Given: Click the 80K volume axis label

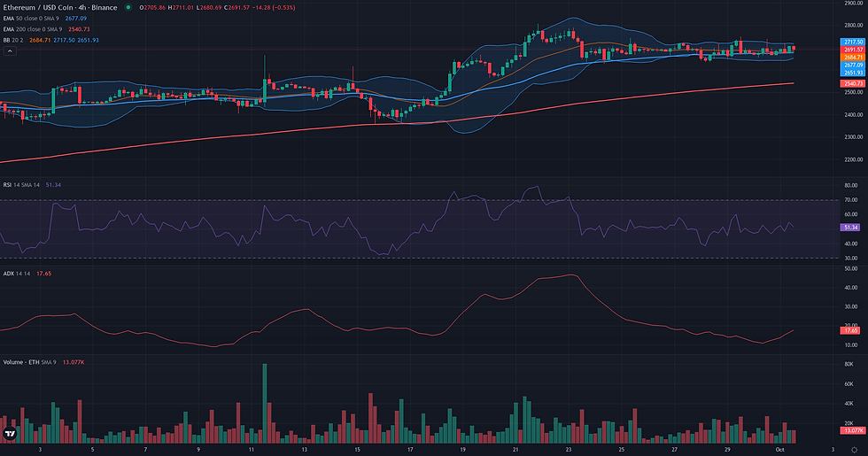Looking at the screenshot, I should coord(849,365).
